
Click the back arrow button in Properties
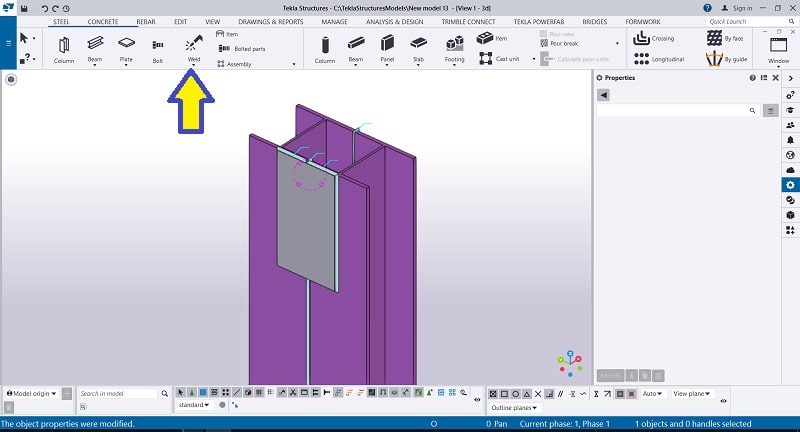[603, 94]
